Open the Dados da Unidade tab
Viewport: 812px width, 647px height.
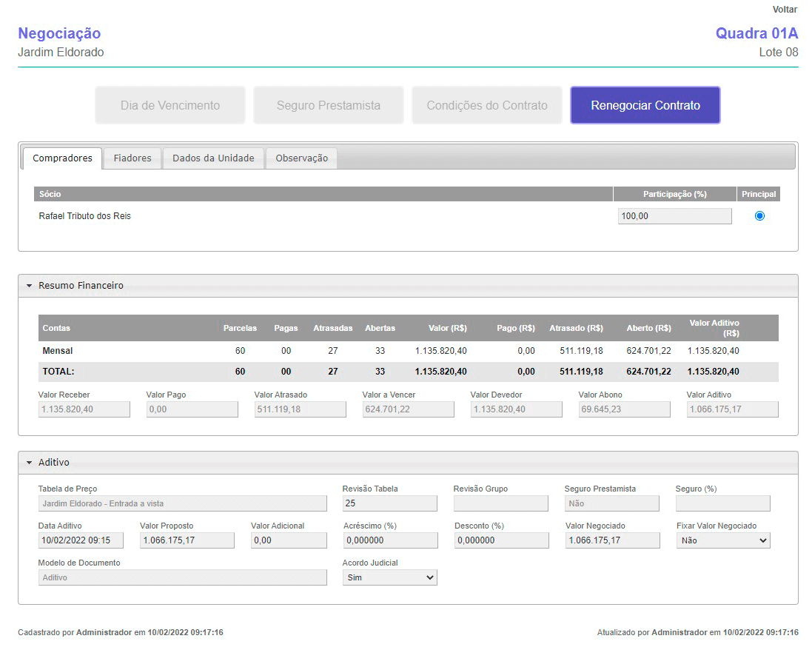click(213, 158)
